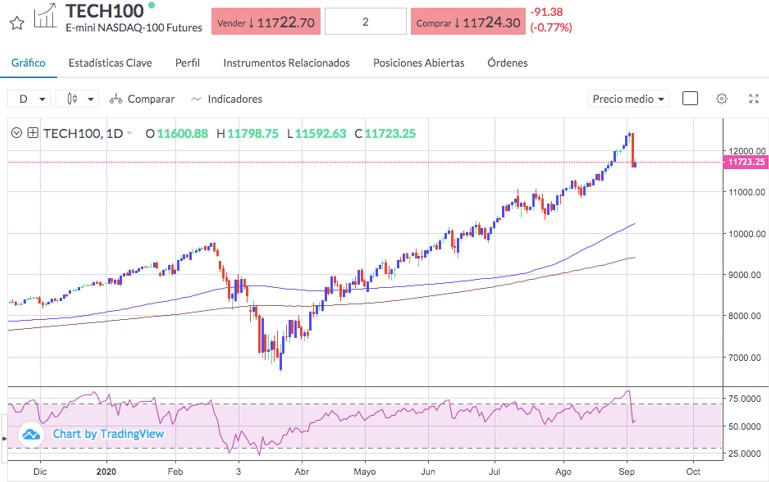Image resolution: width=769 pixels, height=482 pixels.
Task: Click the Sep label on time axis
Action: (x=627, y=472)
